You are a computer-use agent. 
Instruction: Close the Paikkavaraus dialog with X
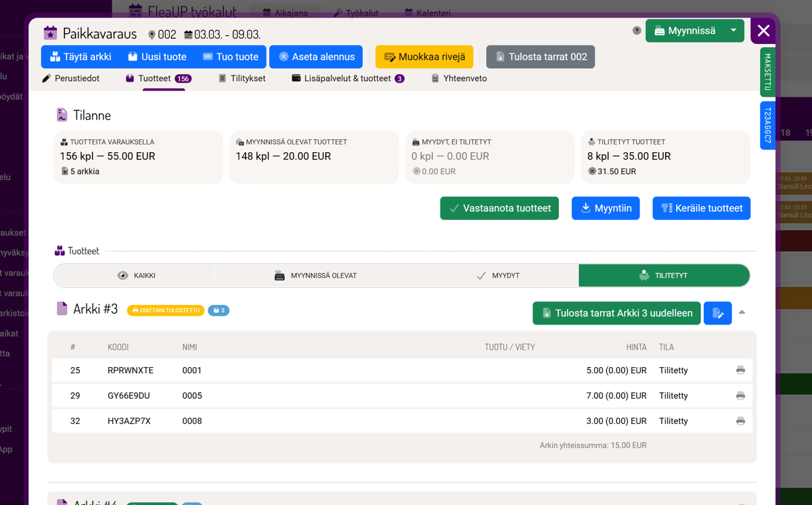tap(763, 30)
